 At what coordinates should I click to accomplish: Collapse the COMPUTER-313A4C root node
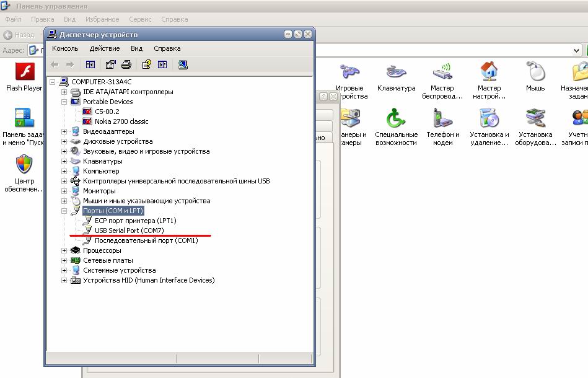(x=53, y=82)
